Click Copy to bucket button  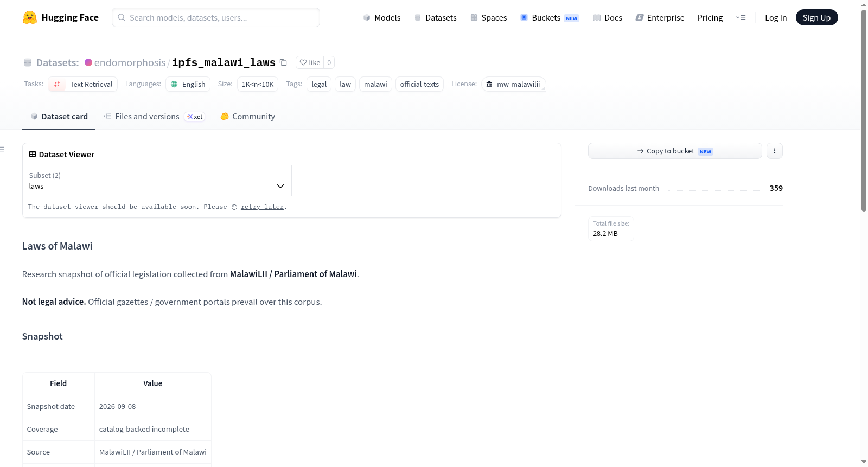point(675,151)
